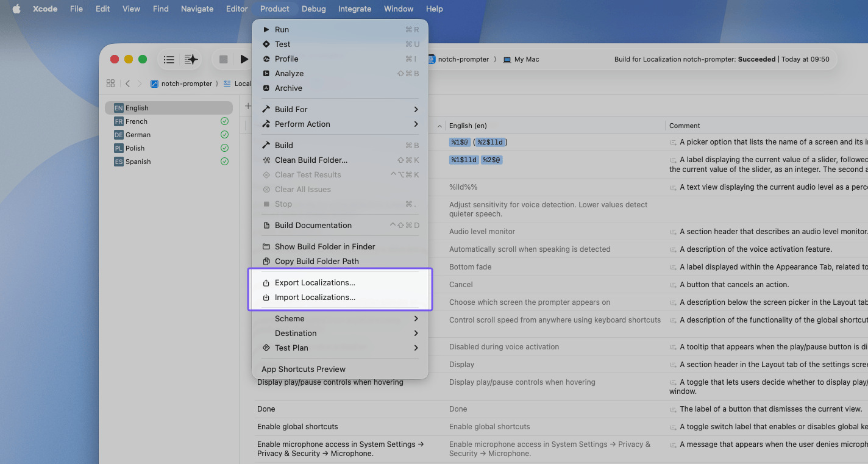Expand the Build For submenu
Screen dimensions: 868x464
click(415, 109)
